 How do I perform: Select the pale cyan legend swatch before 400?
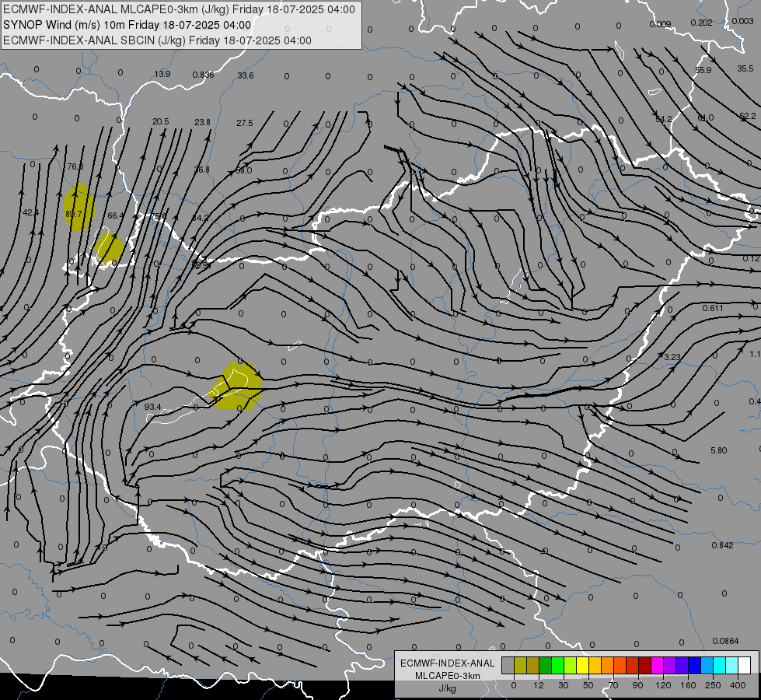tap(732, 666)
